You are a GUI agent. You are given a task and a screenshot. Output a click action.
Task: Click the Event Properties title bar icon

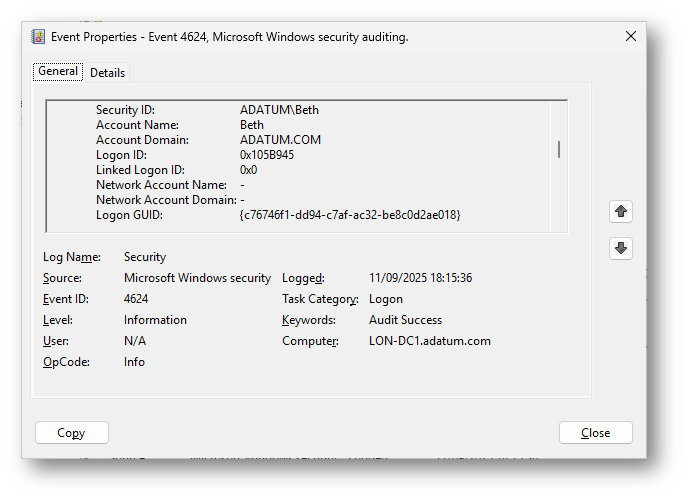pyautogui.click(x=39, y=36)
